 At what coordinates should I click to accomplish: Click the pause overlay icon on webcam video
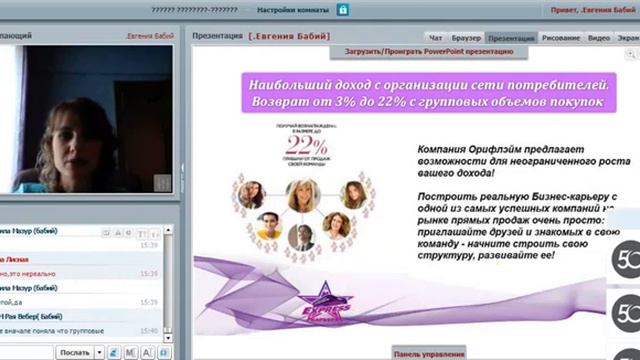(x=162, y=183)
